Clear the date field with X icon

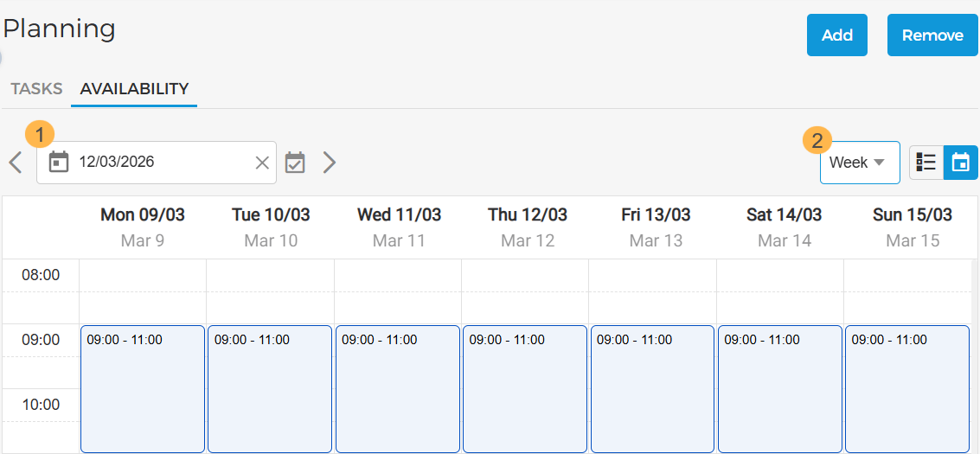pos(262,163)
